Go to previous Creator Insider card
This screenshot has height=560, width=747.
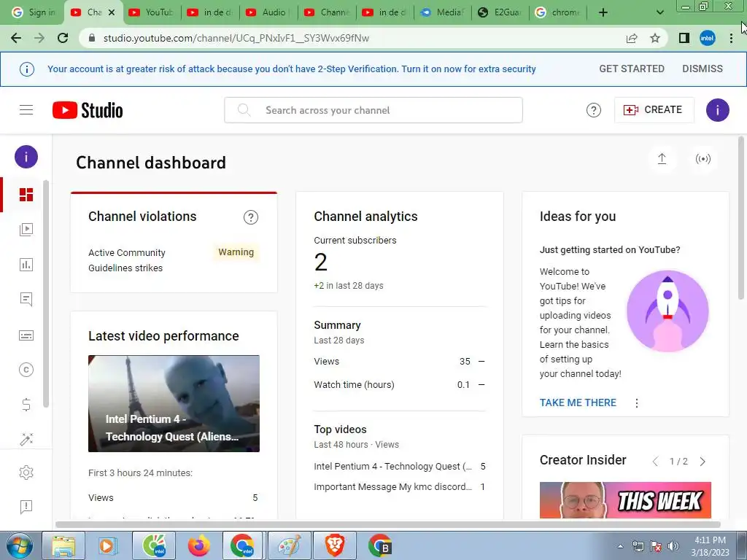coord(656,462)
